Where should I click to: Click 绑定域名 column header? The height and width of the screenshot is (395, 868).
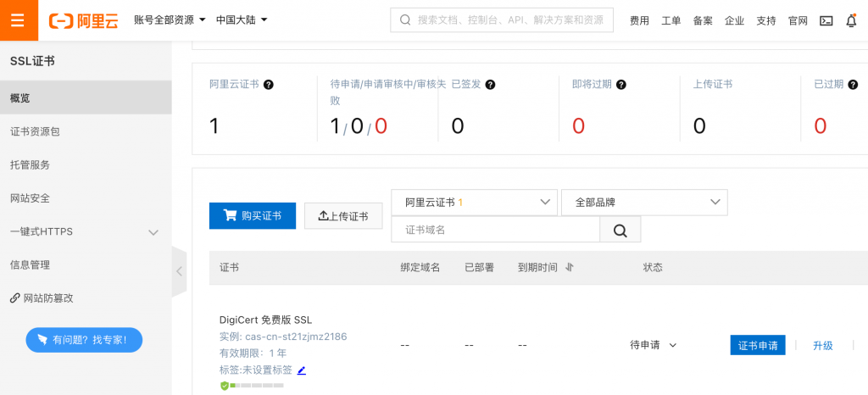pos(420,268)
